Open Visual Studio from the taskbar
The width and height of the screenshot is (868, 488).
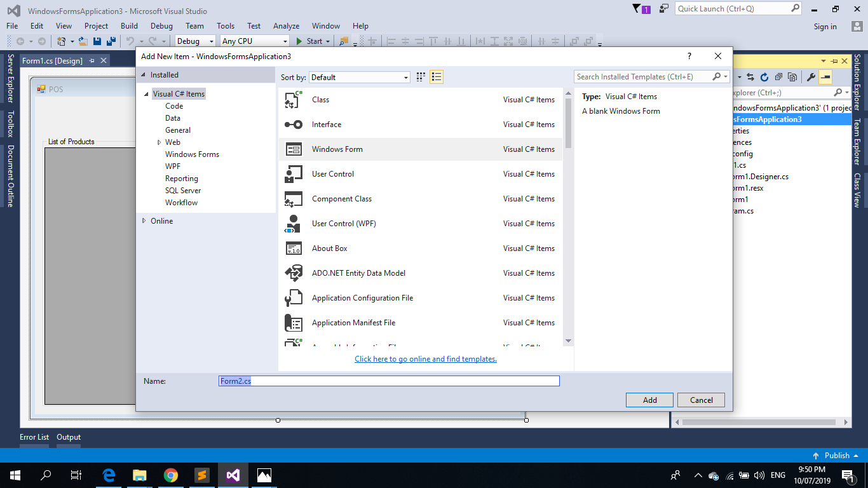tap(233, 475)
